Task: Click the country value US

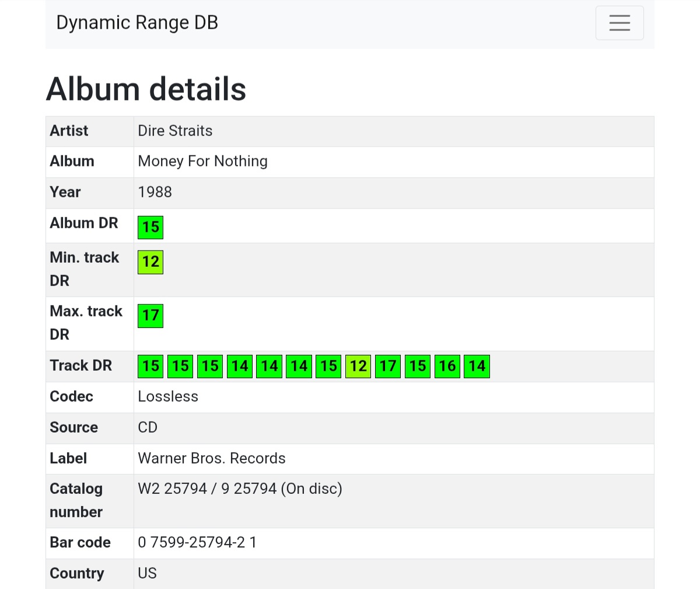Action: coord(147,573)
